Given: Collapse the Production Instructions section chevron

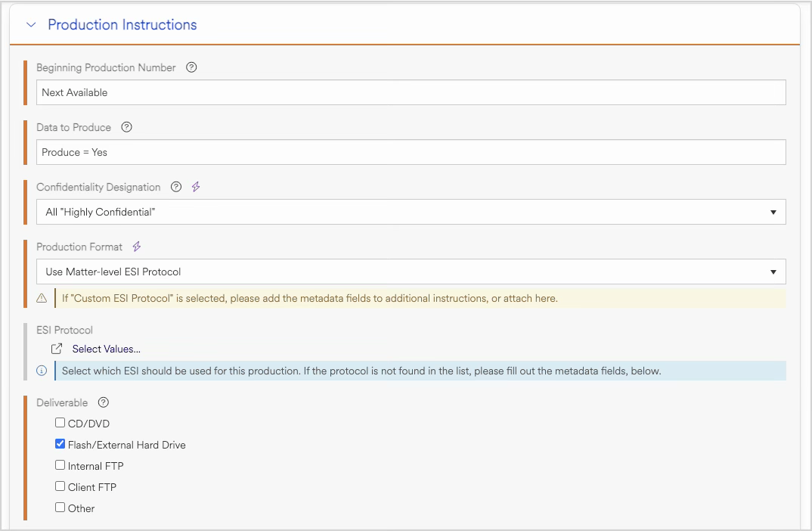Looking at the screenshot, I should [x=31, y=24].
